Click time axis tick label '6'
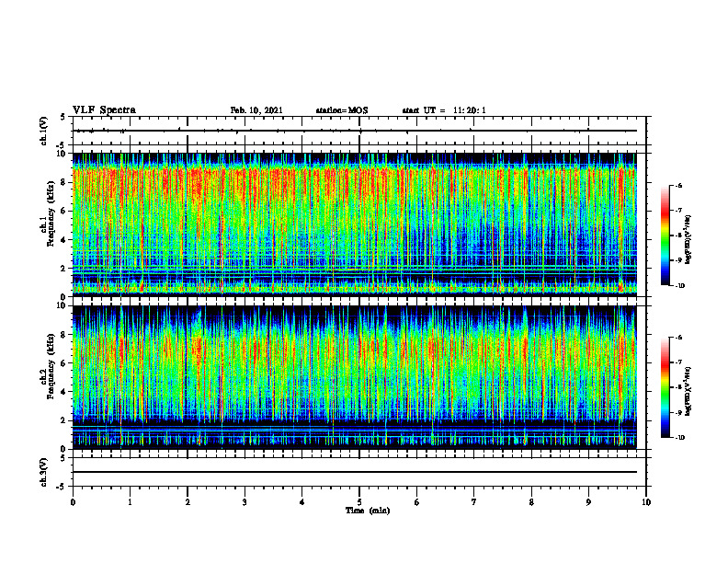 click(x=417, y=502)
